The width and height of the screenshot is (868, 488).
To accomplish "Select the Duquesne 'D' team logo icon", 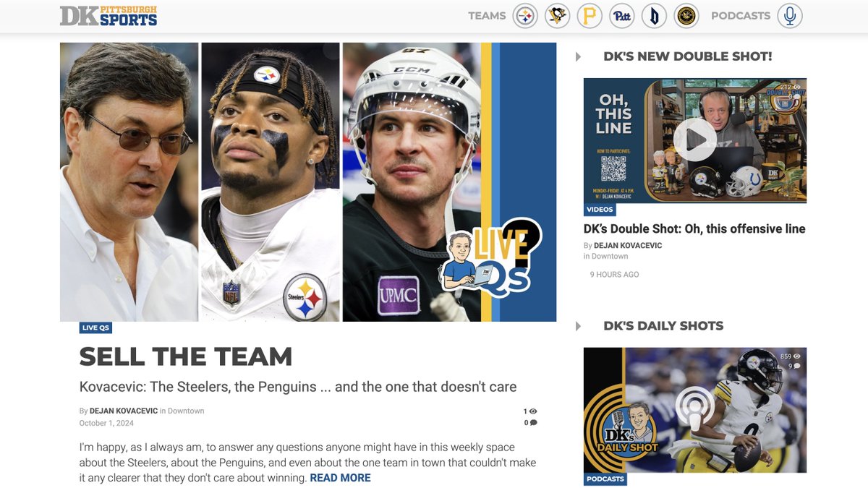I will tap(654, 15).
